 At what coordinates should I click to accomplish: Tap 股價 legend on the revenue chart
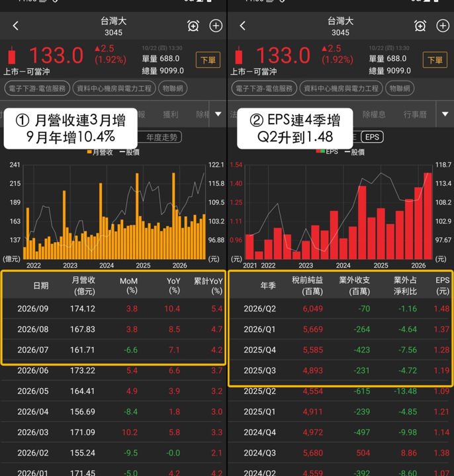[130, 152]
